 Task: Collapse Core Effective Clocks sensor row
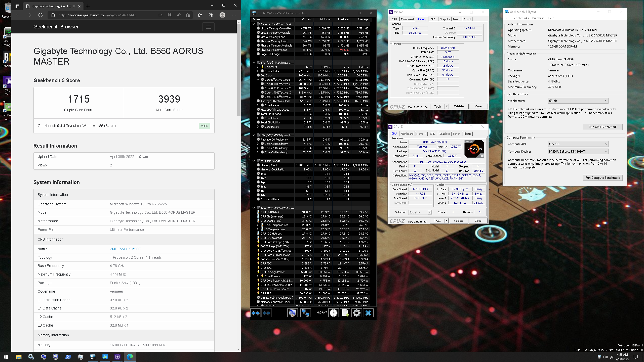pos(258,80)
